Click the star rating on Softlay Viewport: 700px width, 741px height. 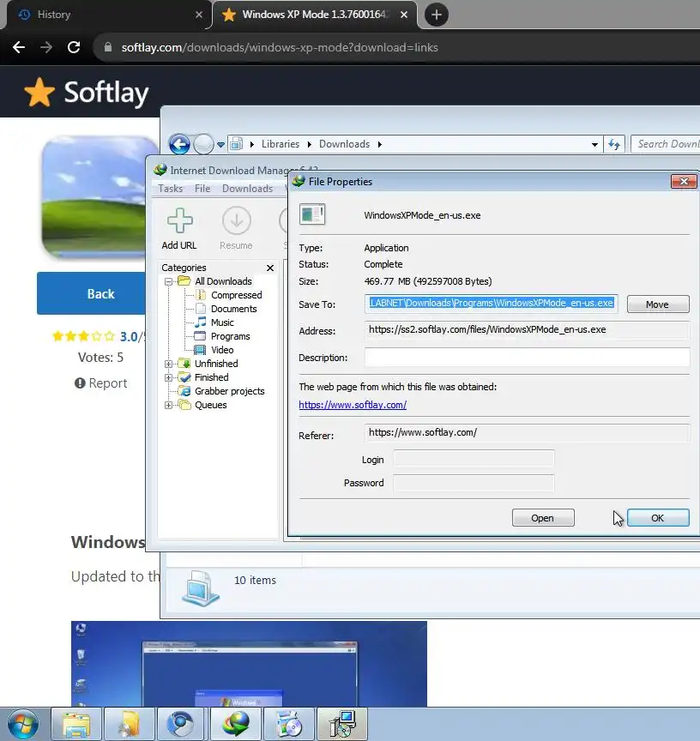click(x=84, y=336)
